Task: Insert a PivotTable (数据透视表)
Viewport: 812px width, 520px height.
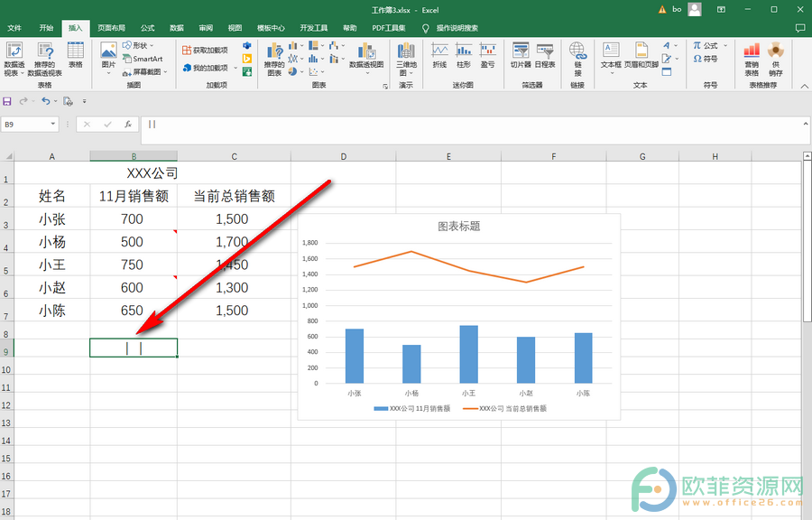Action: (14, 59)
